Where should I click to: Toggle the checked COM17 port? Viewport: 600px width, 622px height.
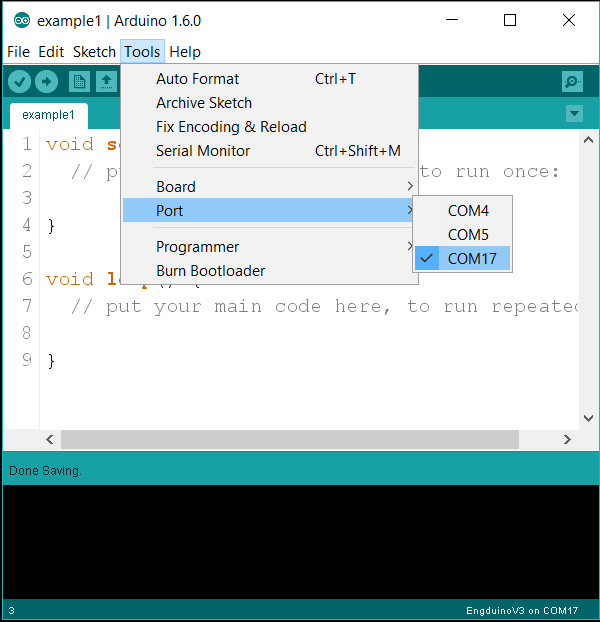pos(462,259)
